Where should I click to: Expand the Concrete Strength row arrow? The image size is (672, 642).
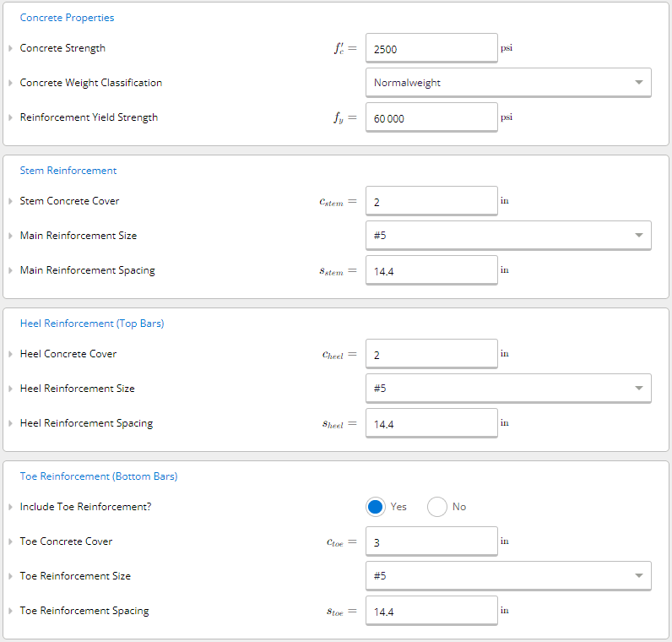point(10,49)
